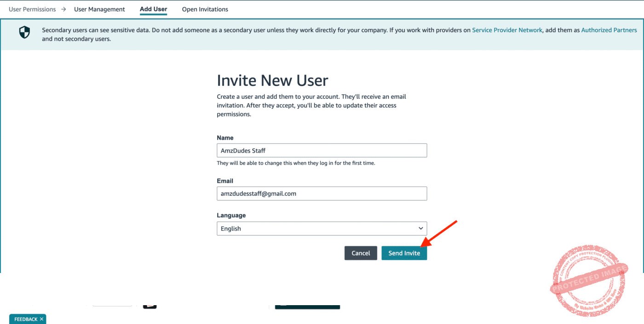Open the Feedback widget

[x=26, y=319]
